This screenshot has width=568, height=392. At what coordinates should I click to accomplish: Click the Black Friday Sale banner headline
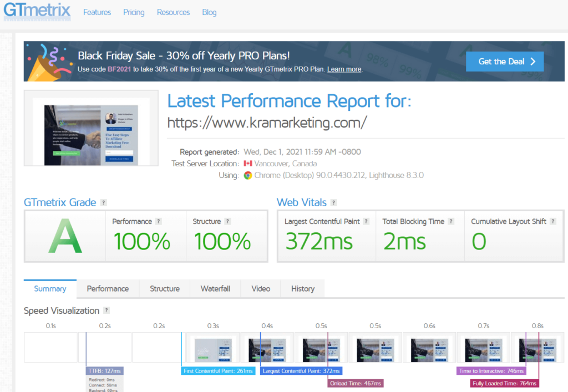pos(184,56)
